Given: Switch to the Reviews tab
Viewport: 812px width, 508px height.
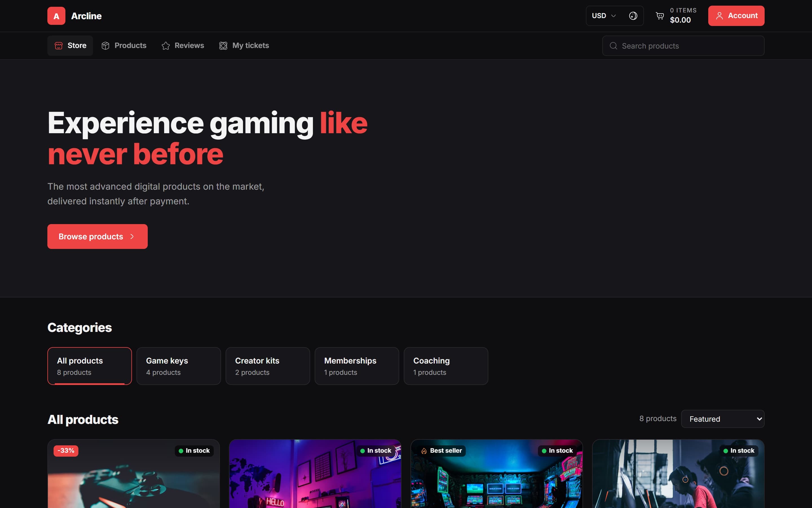Looking at the screenshot, I should (x=183, y=46).
